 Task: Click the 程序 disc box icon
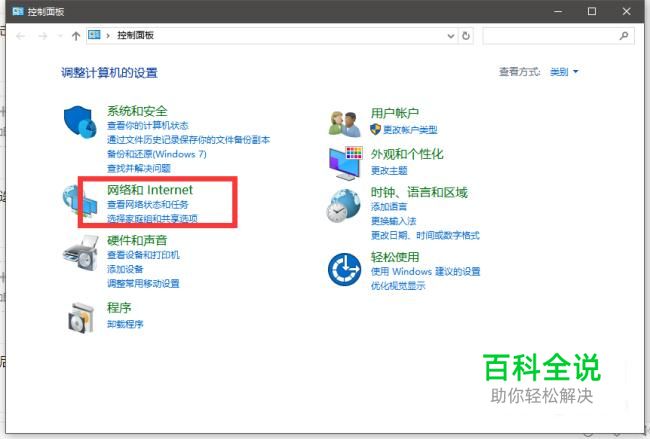81,318
